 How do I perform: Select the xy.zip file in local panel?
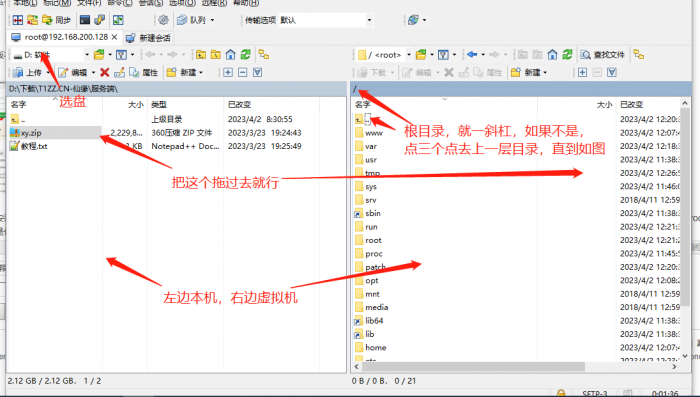(x=31, y=133)
